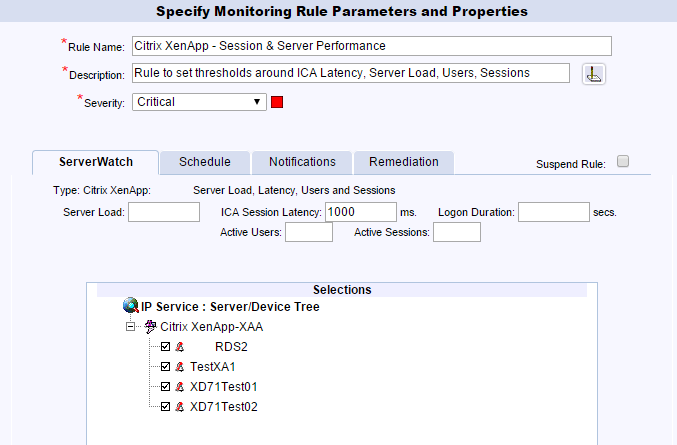Click the server icon next to TestXA1
This screenshot has height=445, width=677.
pyautogui.click(x=180, y=366)
